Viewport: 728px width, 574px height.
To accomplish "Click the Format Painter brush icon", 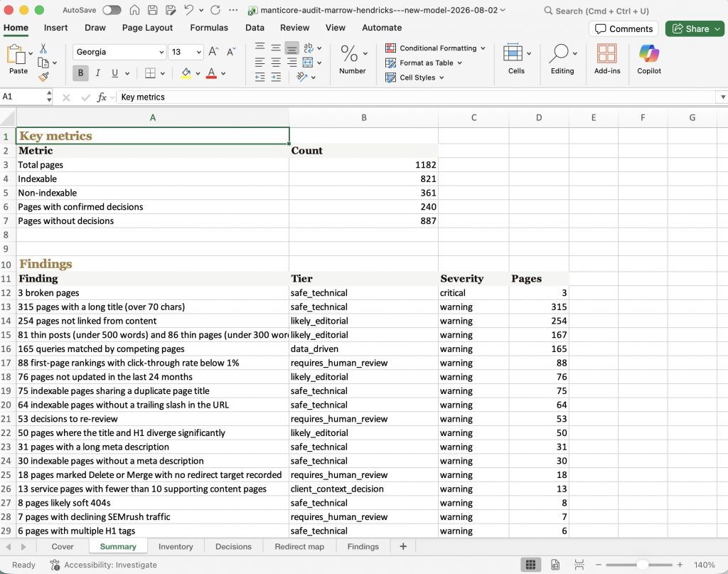I will click(x=43, y=77).
